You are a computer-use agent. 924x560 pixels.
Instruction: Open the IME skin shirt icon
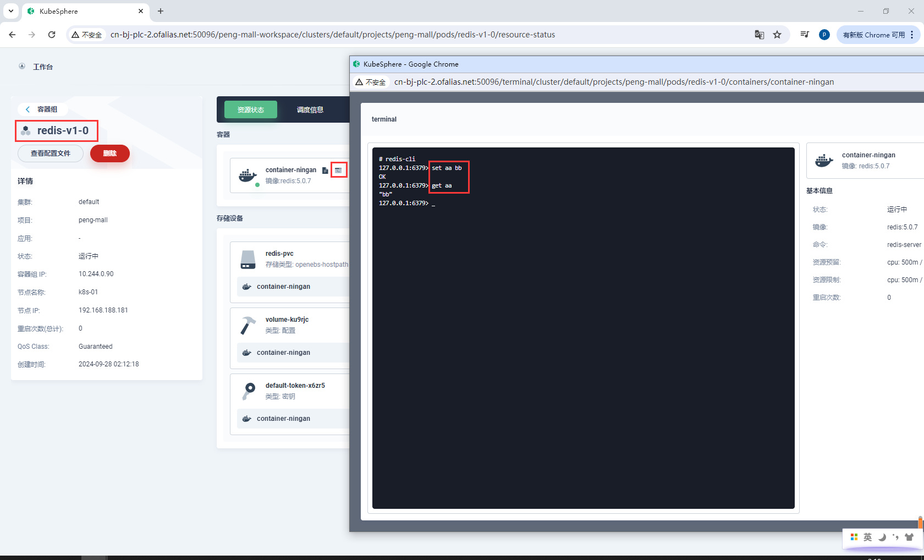pos(909,537)
